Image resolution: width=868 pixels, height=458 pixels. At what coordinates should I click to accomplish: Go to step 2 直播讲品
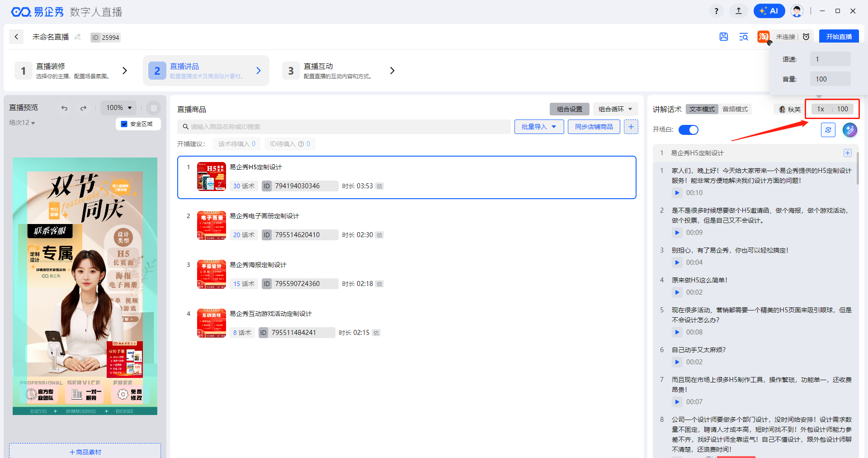[x=206, y=71]
